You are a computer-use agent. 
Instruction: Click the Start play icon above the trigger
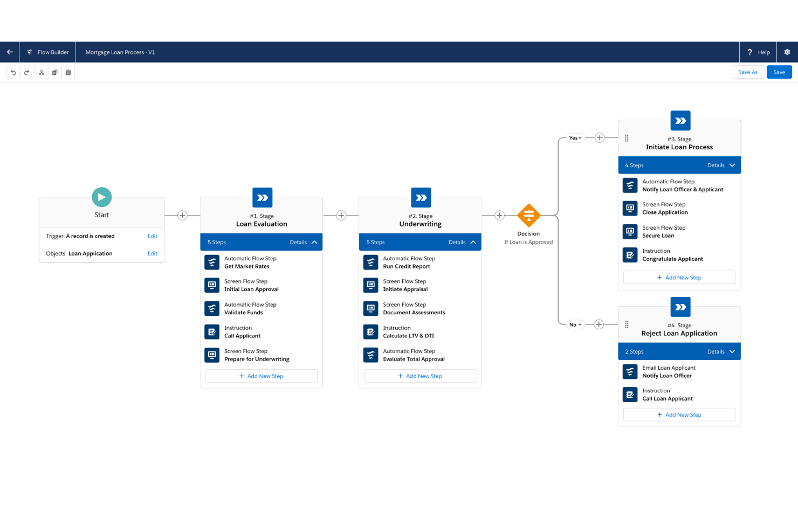(101, 197)
